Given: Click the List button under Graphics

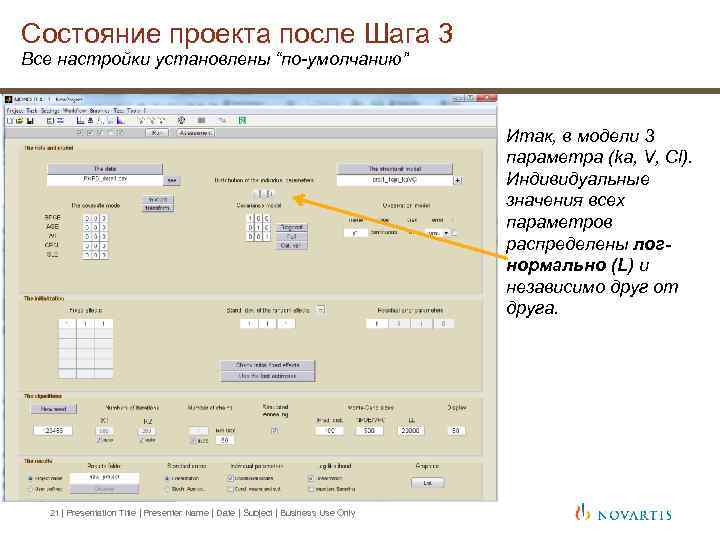Looking at the screenshot, I should click(x=428, y=483).
